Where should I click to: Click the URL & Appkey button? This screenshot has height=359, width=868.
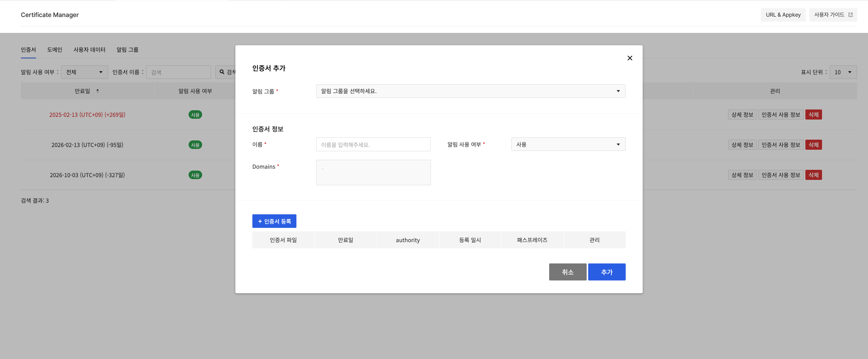pyautogui.click(x=783, y=14)
